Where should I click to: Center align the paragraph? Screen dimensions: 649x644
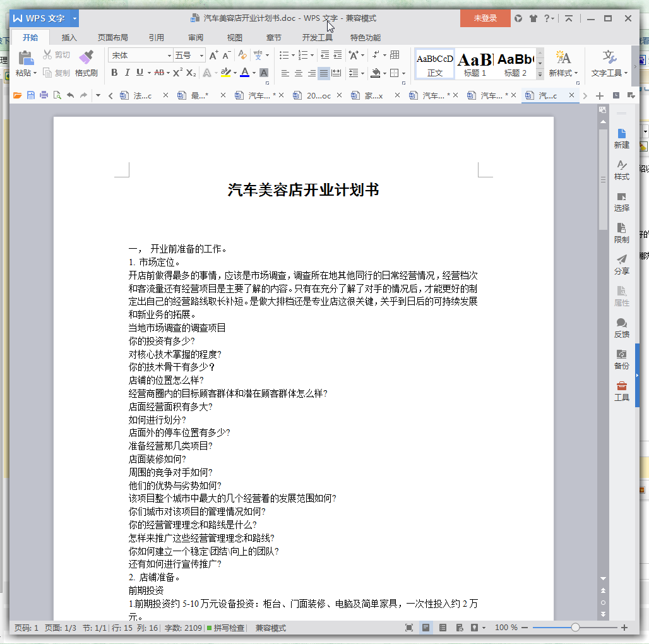(299, 73)
